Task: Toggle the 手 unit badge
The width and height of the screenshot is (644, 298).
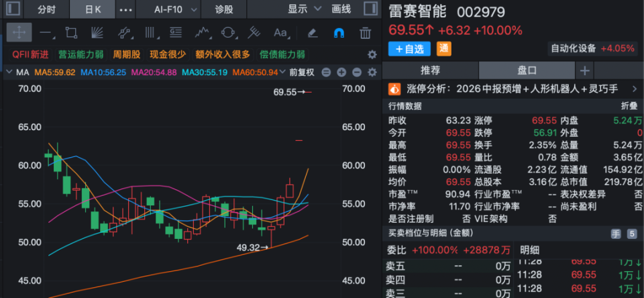Action: pos(616,234)
